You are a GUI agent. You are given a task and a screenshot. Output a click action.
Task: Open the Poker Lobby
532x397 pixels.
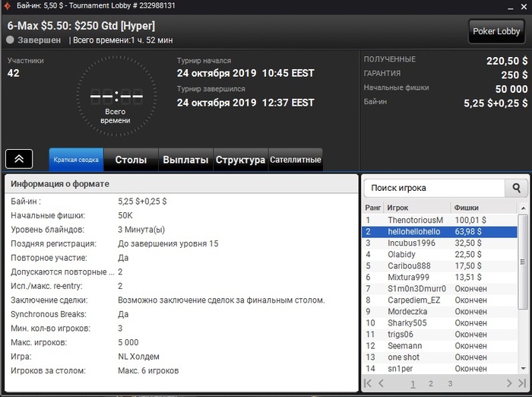[x=496, y=31]
